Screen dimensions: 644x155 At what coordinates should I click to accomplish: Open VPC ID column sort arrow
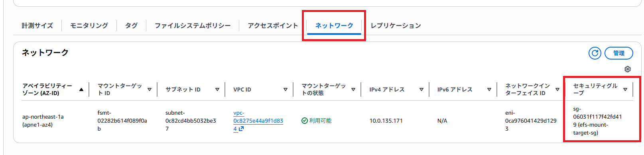(x=286, y=89)
